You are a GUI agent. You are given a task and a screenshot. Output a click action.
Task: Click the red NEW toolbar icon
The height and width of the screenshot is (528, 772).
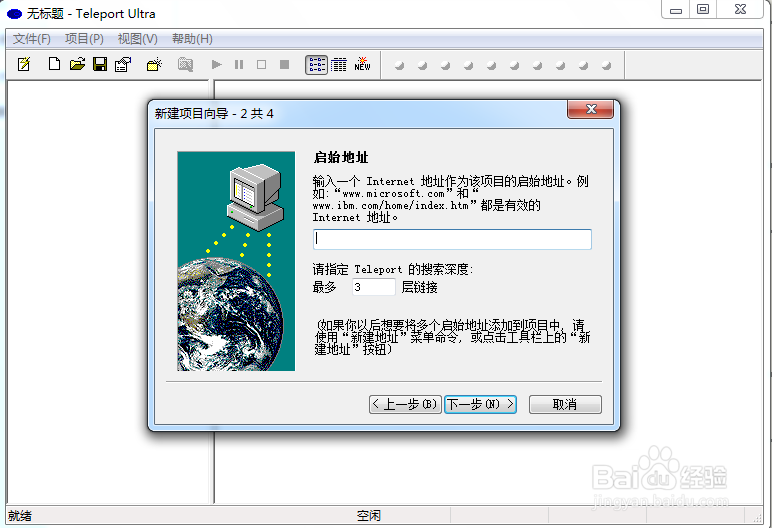coord(362,64)
